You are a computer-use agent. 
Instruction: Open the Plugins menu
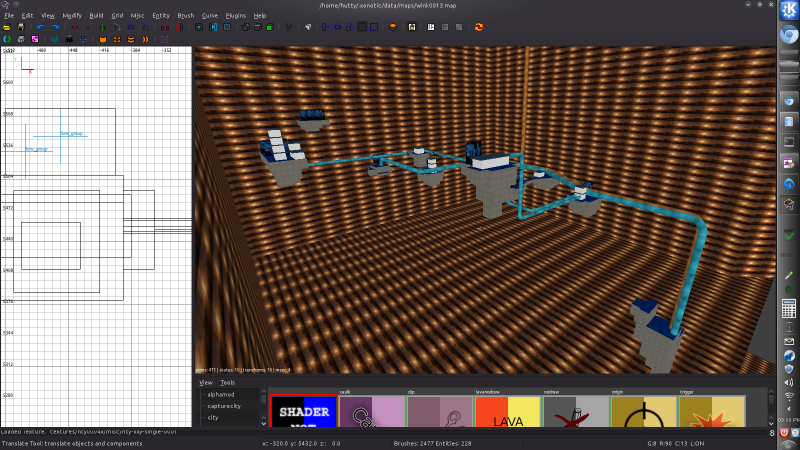236,16
